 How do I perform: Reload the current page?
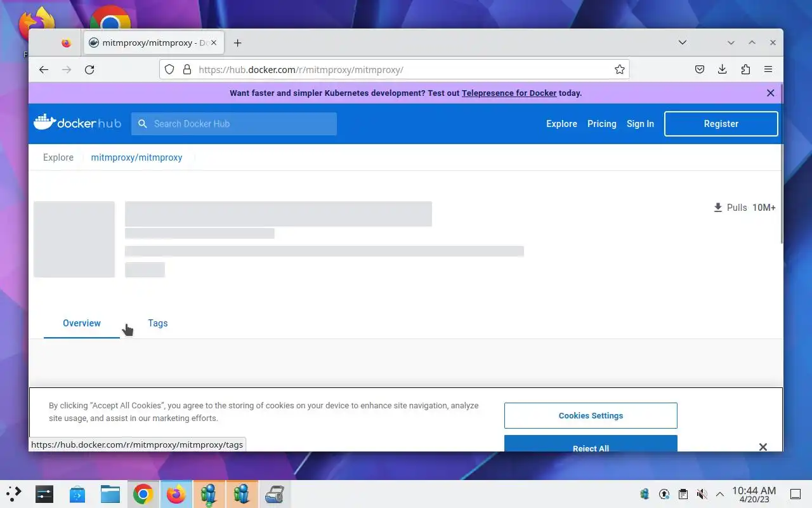coord(89,70)
